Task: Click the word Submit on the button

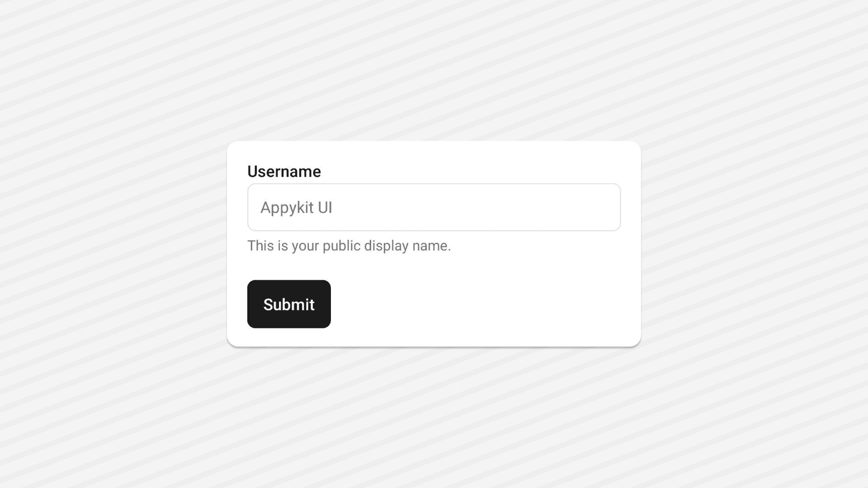Action: (x=289, y=305)
